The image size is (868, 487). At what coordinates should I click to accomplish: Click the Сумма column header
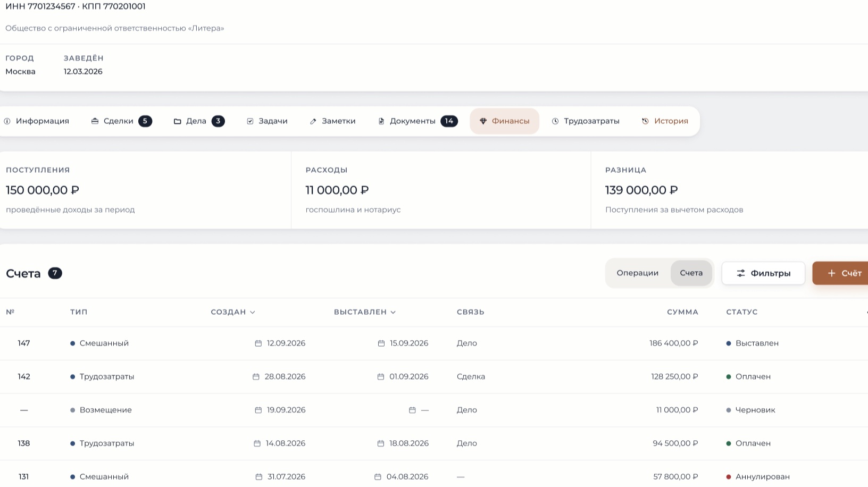[682, 312]
